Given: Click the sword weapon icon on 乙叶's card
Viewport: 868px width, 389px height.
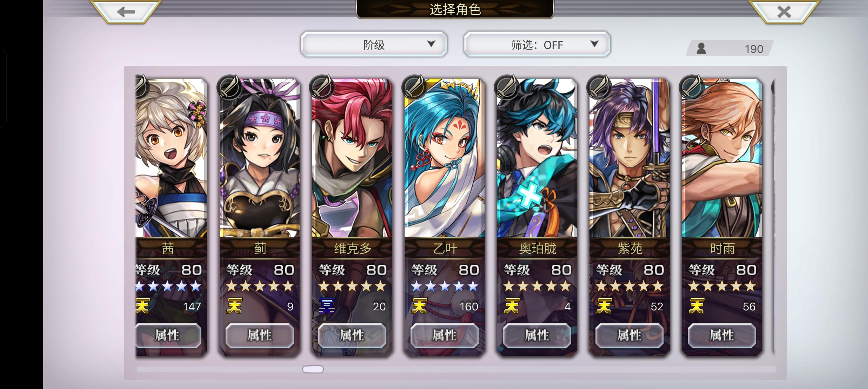Looking at the screenshot, I should point(414,86).
